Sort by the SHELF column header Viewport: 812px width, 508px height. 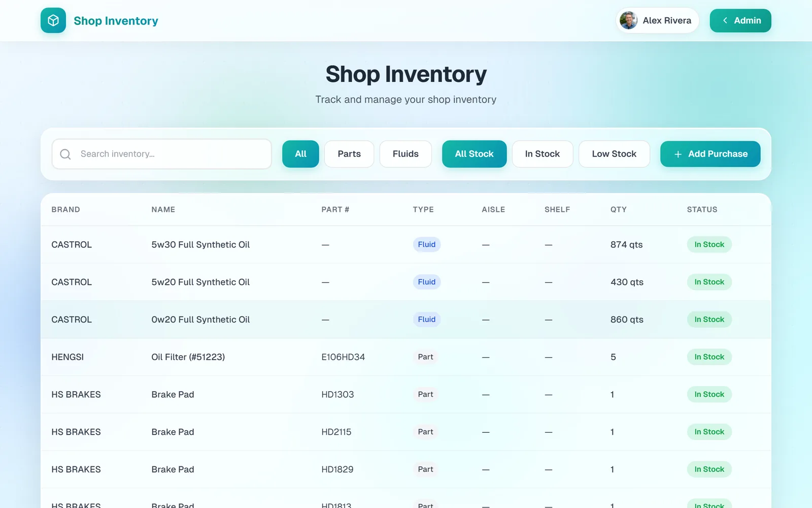pyautogui.click(x=557, y=209)
